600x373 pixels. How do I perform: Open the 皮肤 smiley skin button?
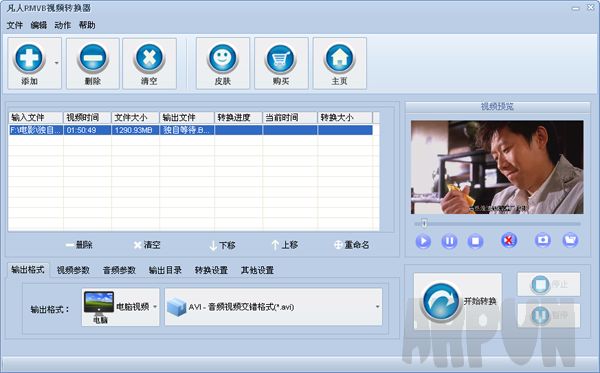coord(223,63)
